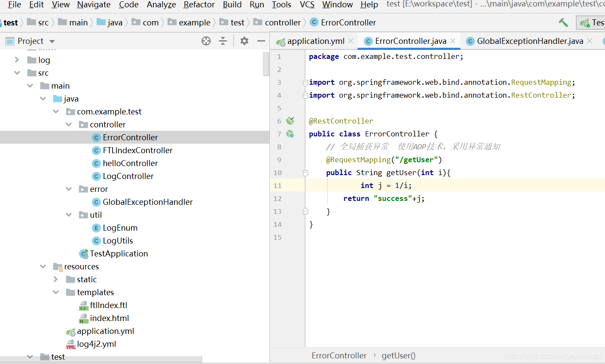Toggle the imports fold marker on line 3
The image size is (605, 364).
[305, 82]
